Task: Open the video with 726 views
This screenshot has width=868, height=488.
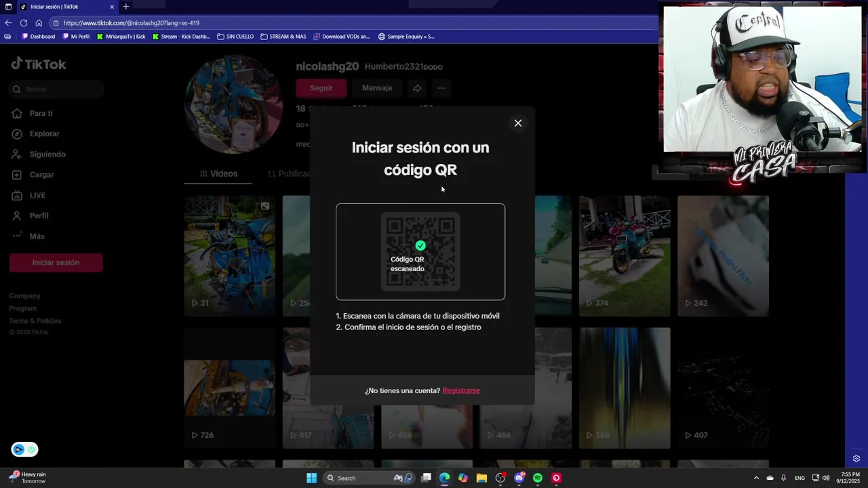Action: click(229, 388)
